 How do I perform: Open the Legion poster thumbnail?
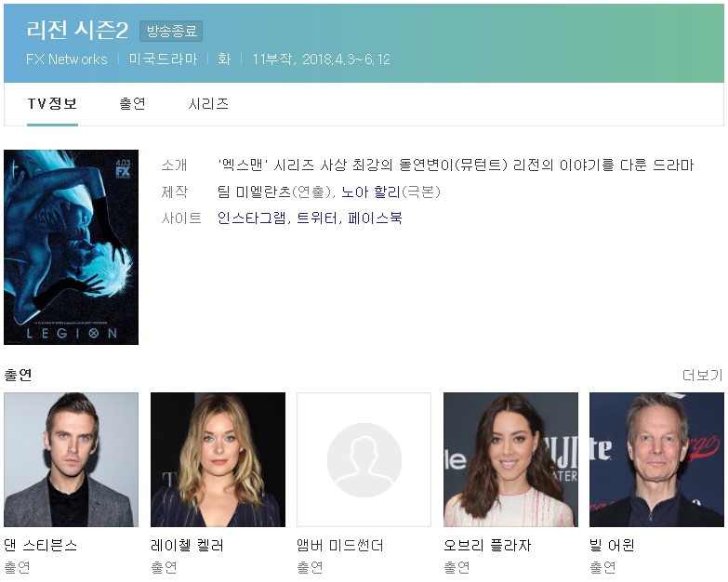point(71,247)
